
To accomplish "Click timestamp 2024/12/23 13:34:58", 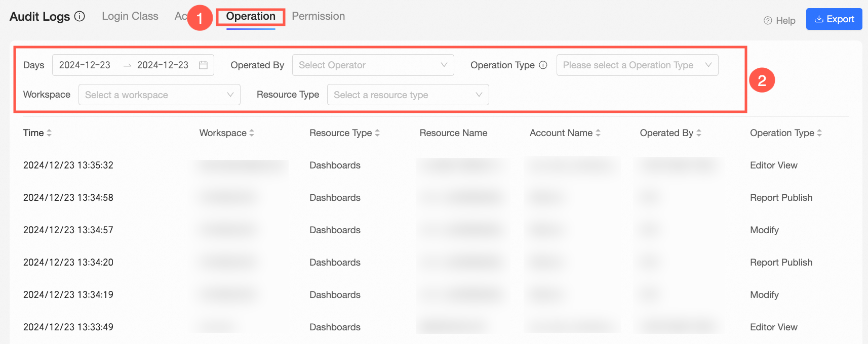I will (x=68, y=198).
